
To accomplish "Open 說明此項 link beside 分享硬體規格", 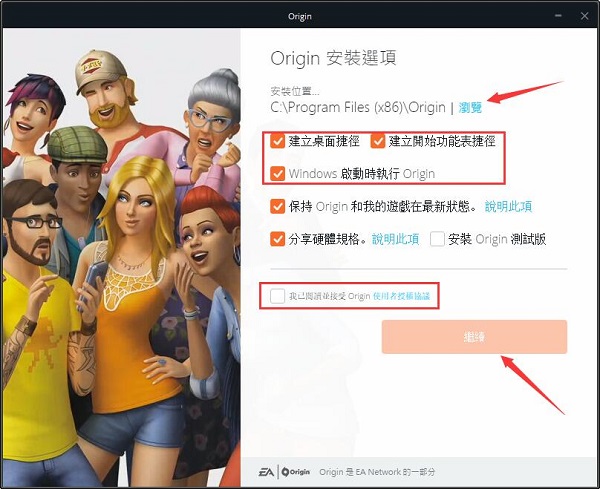I will (395, 240).
